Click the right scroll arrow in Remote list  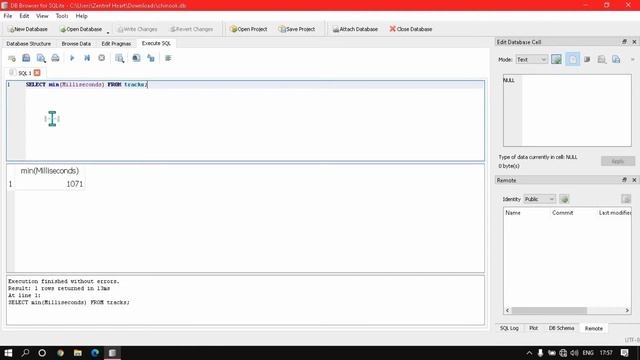pyautogui.click(x=627, y=310)
